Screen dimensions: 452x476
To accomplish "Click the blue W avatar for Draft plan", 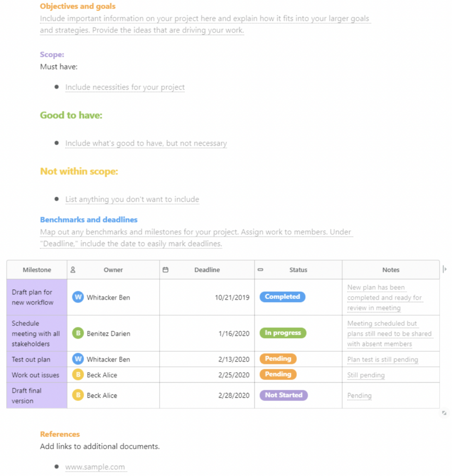I will coord(78,297).
